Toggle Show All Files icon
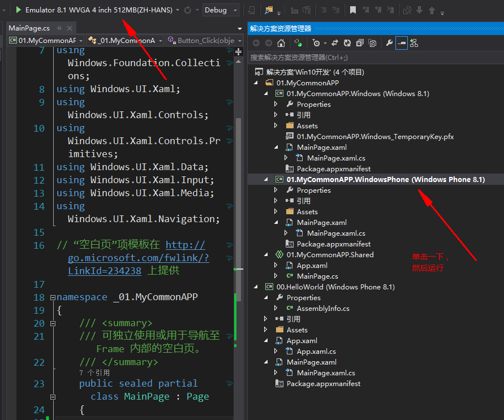This screenshot has height=420, width=504. [372, 43]
